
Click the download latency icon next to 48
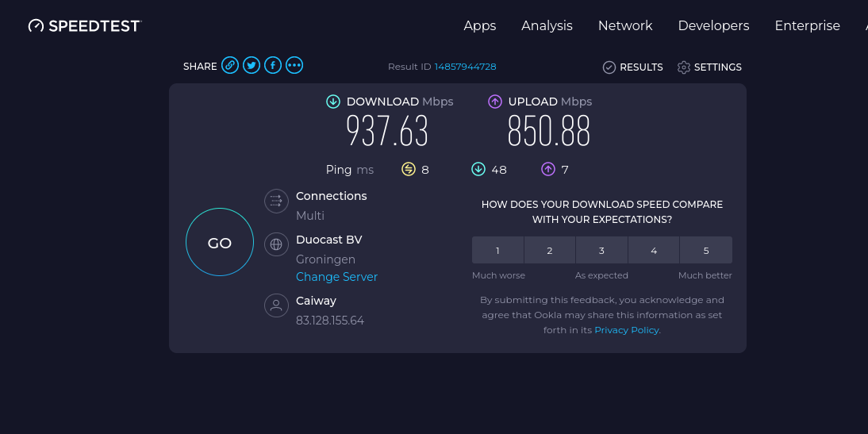click(x=478, y=169)
